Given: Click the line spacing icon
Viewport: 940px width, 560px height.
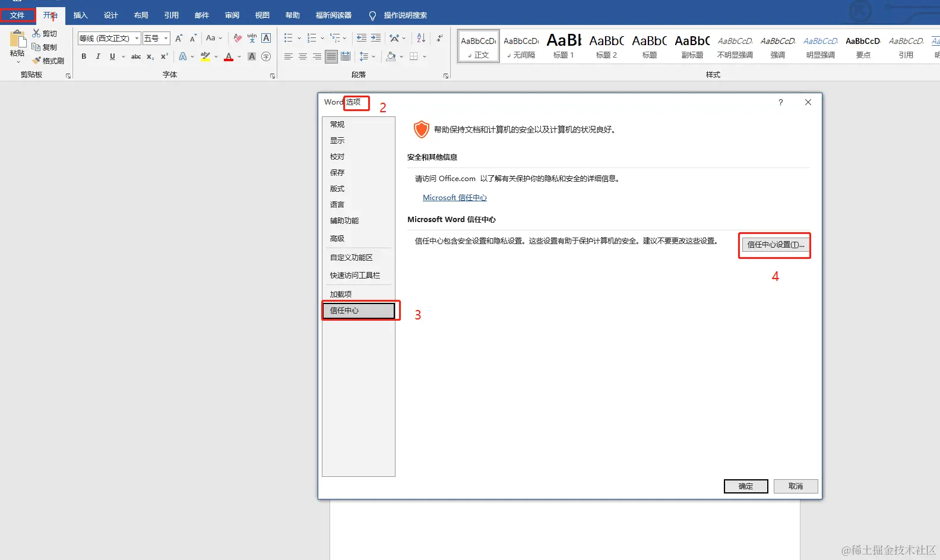Looking at the screenshot, I should (x=364, y=56).
